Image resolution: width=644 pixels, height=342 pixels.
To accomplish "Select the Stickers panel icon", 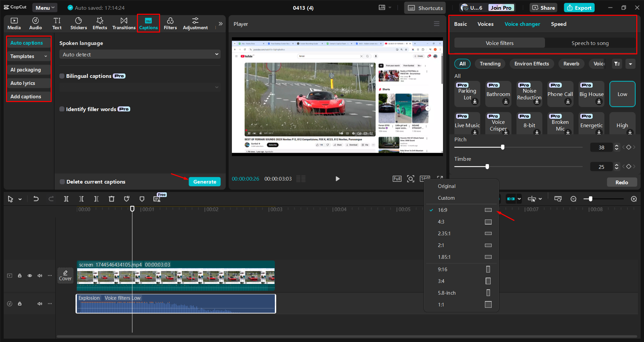I will [x=79, y=23].
